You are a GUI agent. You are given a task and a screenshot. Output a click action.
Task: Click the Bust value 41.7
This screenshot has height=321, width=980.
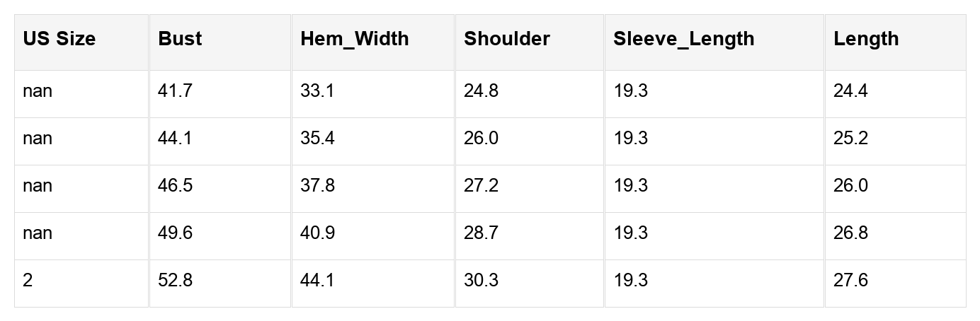[x=175, y=91]
